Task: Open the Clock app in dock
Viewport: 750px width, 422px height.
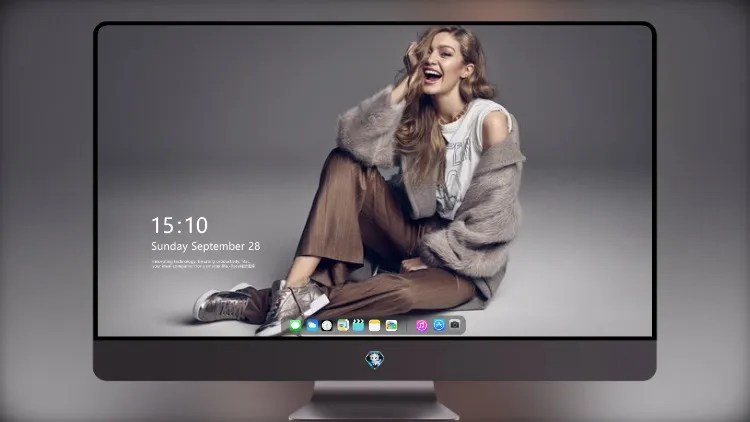Action: point(327,325)
